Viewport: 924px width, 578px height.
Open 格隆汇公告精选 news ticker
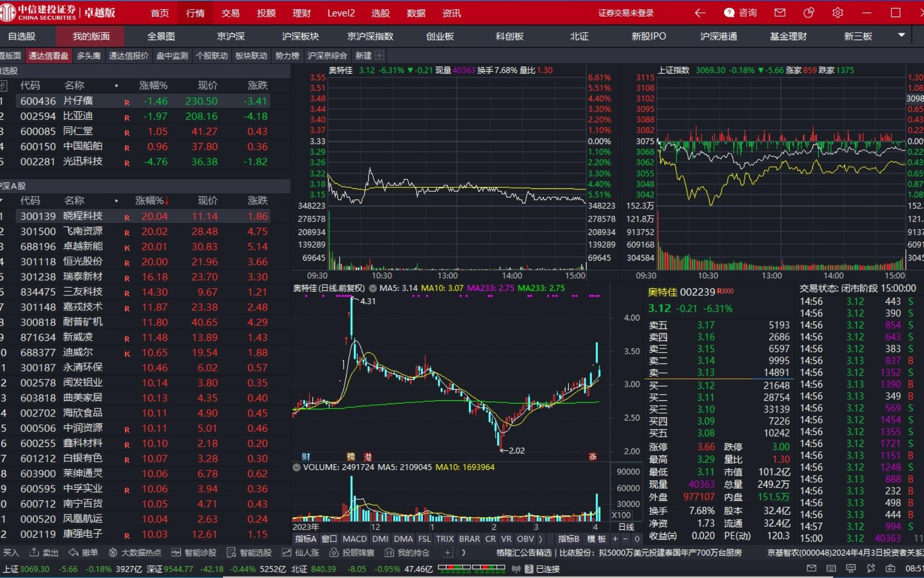point(523,552)
